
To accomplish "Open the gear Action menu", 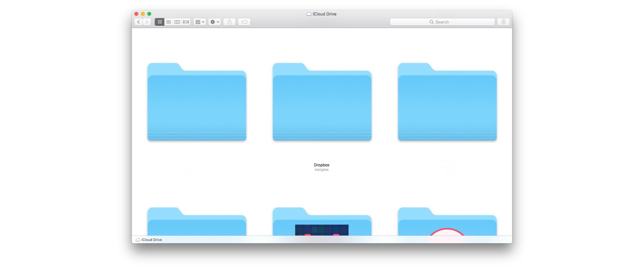I will (214, 22).
